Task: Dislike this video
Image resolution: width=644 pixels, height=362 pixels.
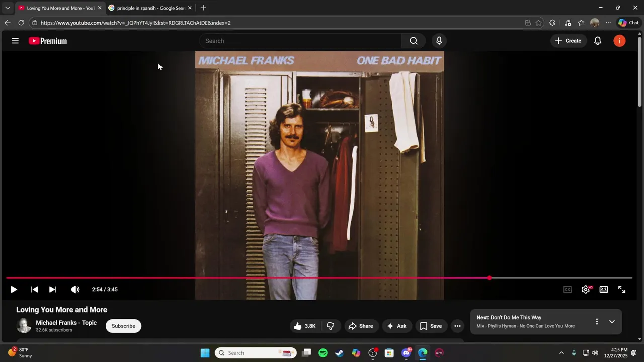Action: pyautogui.click(x=331, y=326)
